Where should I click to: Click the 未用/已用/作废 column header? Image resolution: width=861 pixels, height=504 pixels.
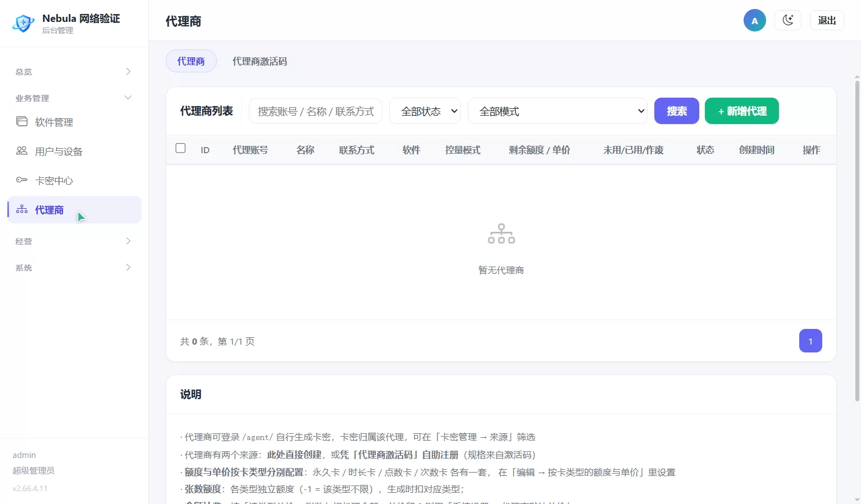(634, 150)
